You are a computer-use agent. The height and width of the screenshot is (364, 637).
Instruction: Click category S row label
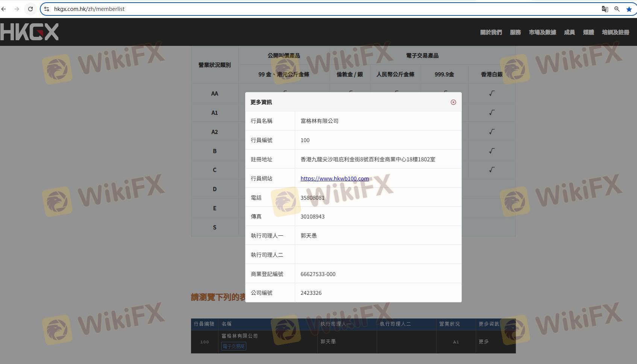coord(215,228)
